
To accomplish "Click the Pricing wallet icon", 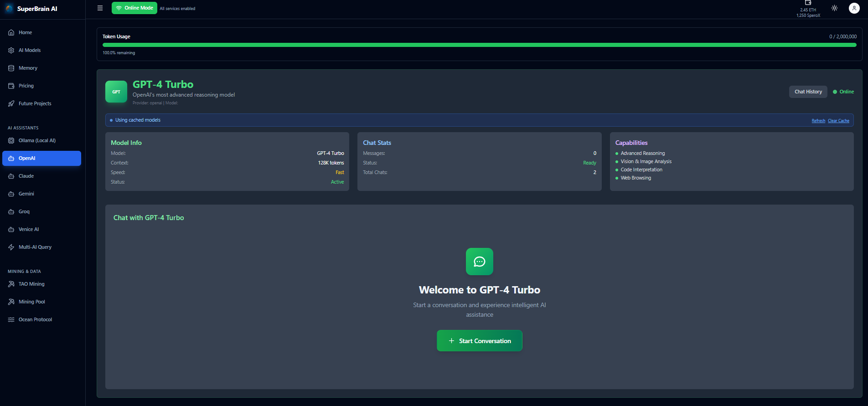I will [x=11, y=86].
